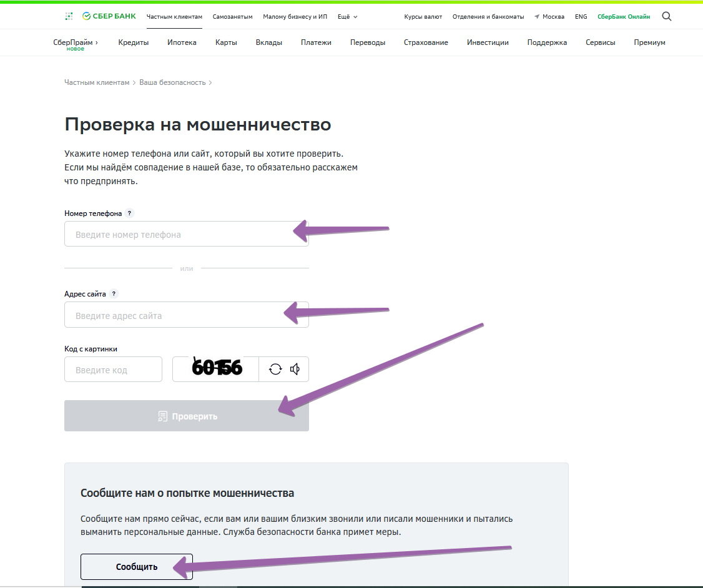Open СберБанк Онлайн link

pyautogui.click(x=624, y=17)
